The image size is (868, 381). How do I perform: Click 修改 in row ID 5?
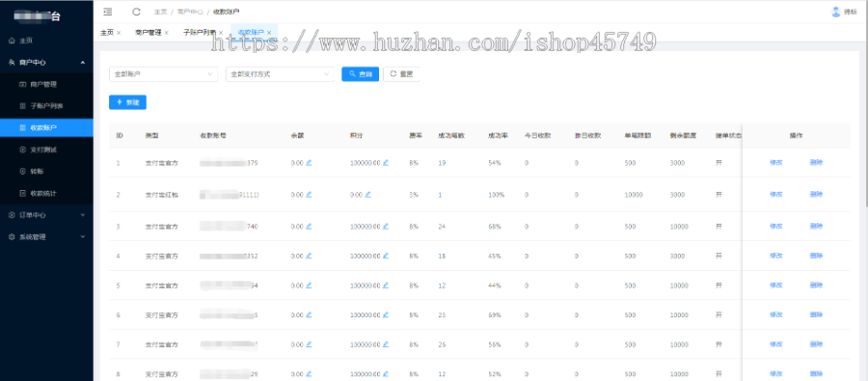click(776, 286)
